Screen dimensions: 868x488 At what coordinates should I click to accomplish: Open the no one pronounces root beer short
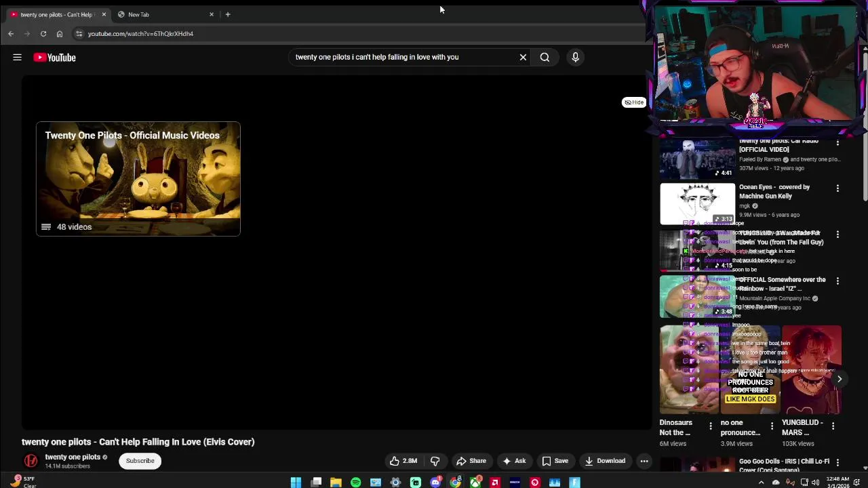tap(750, 370)
